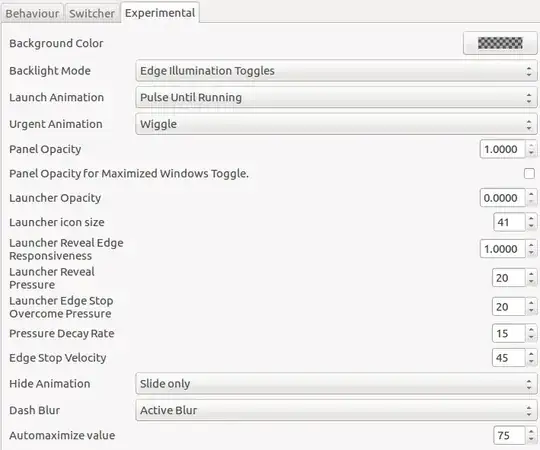The image size is (540, 450).
Task: Click the Edge Stop Velocity label
Action: click(58, 358)
